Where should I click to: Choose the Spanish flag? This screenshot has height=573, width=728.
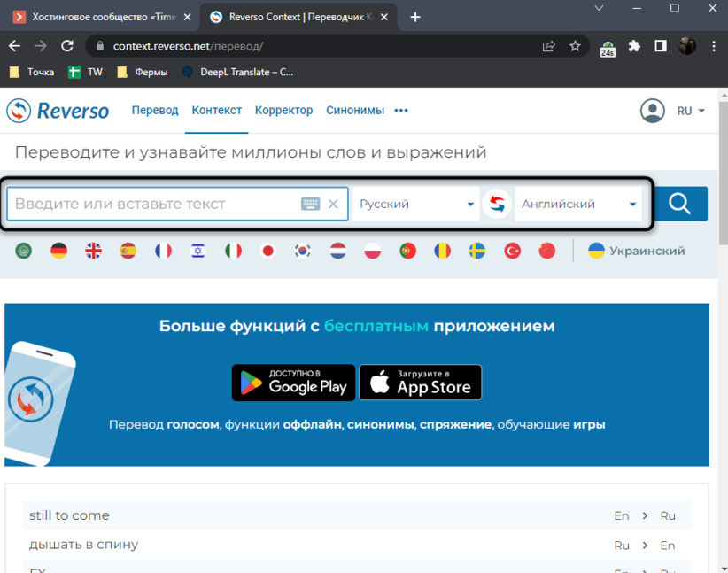tap(128, 251)
